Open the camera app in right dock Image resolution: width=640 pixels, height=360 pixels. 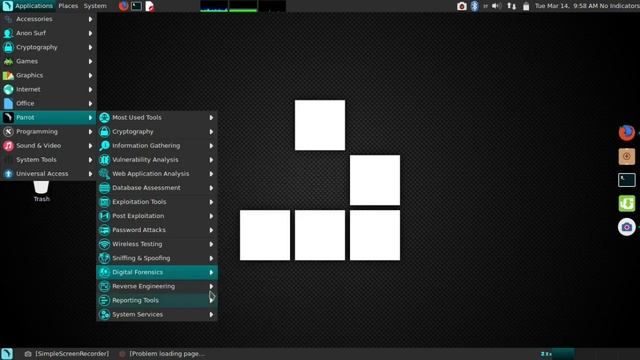click(x=627, y=227)
